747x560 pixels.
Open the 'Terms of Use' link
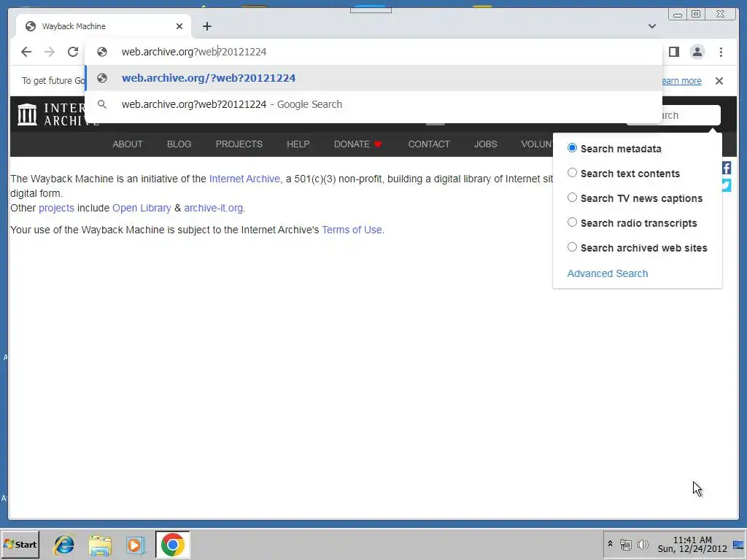click(x=352, y=230)
